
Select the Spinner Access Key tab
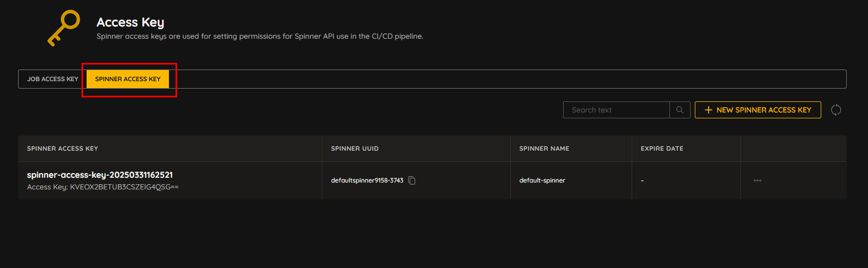coord(127,79)
